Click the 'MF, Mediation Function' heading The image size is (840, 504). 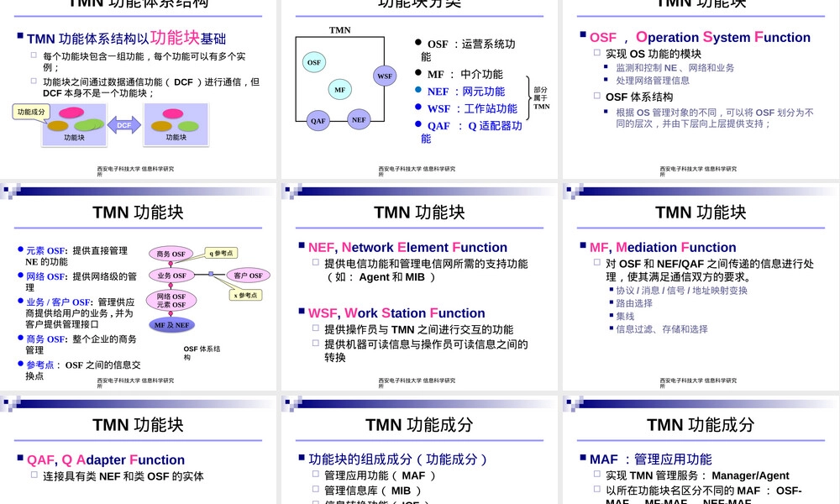(x=663, y=248)
